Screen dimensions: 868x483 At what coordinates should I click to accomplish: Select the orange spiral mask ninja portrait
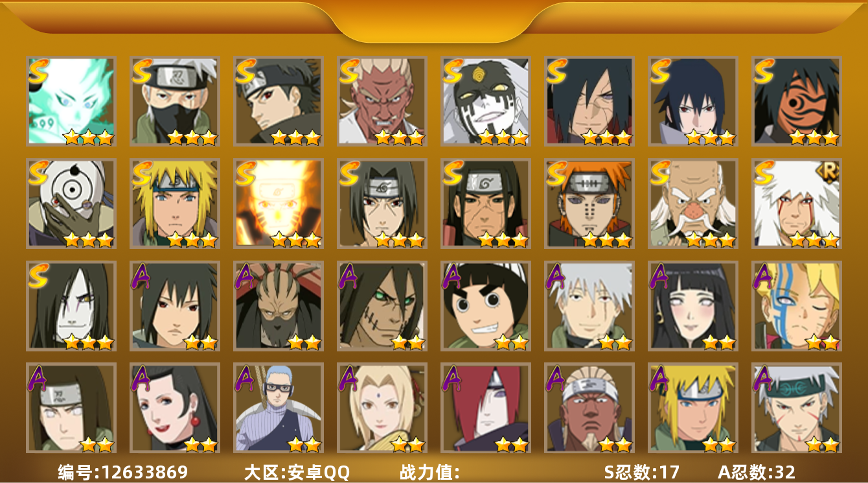pyautogui.click(x=797, y=100)
